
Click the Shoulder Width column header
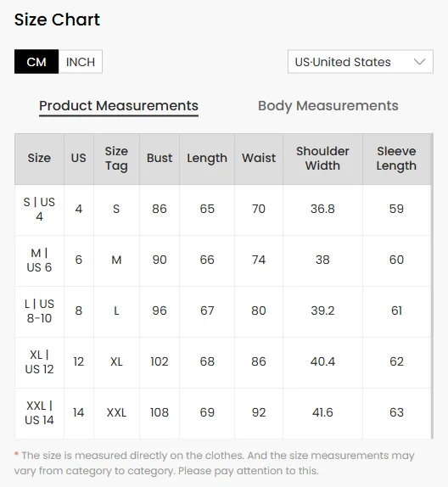tap(322, 158)
